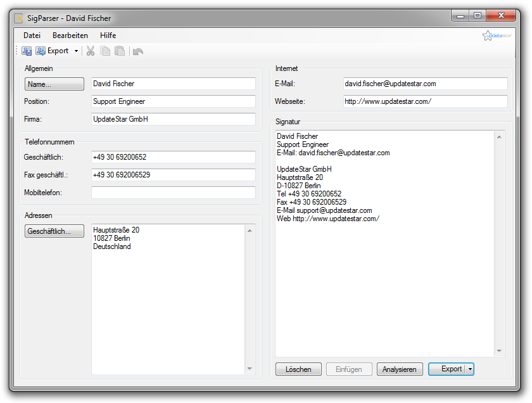Click inside the empty Mobiltelefon field
This screenshot has height=403, width=532.
pyautogui.click(x=174, y=193)
